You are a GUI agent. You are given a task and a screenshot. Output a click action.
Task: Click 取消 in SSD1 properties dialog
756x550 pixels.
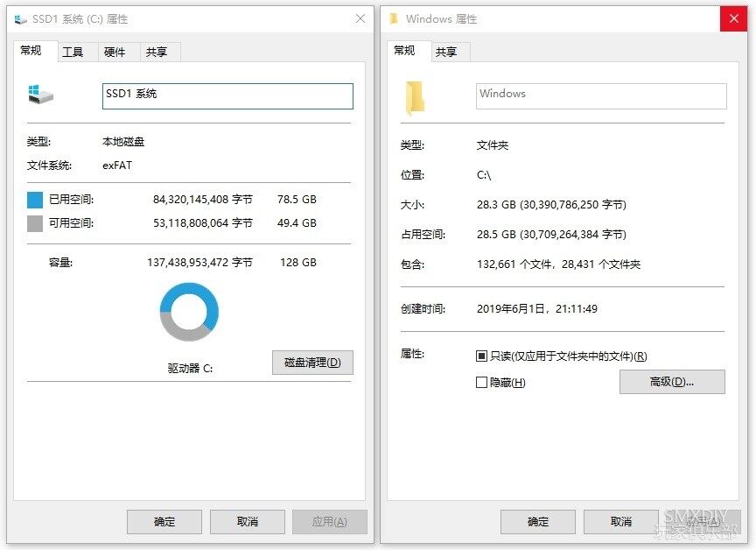(248, 521)
